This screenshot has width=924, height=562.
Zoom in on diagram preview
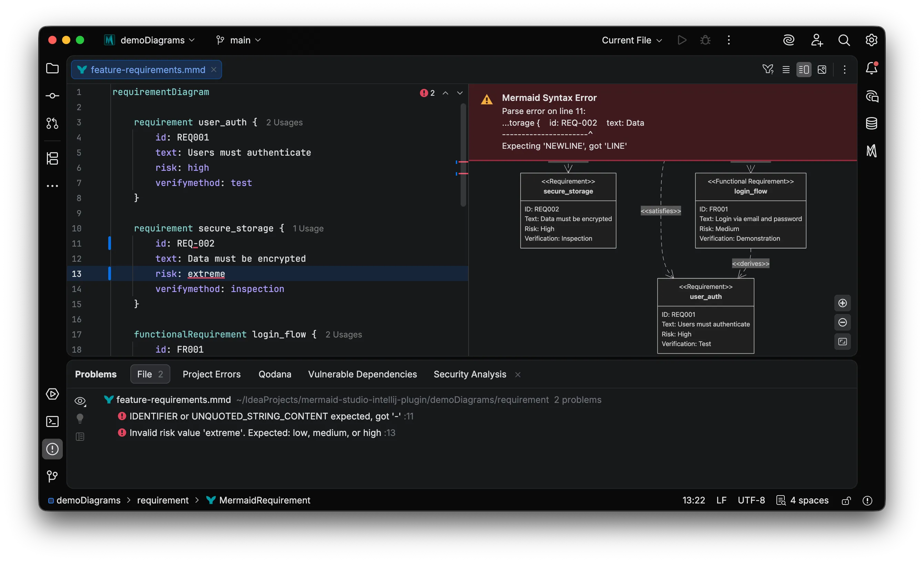point(842,303)
